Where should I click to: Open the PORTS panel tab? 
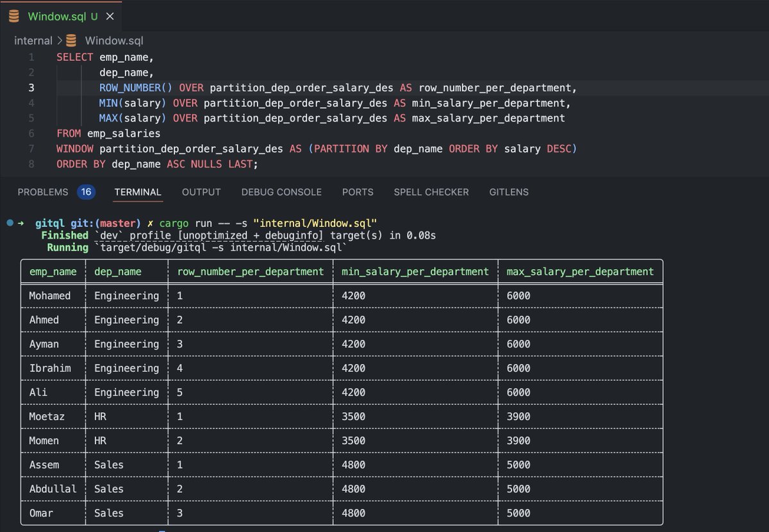[x=358, y=192]
